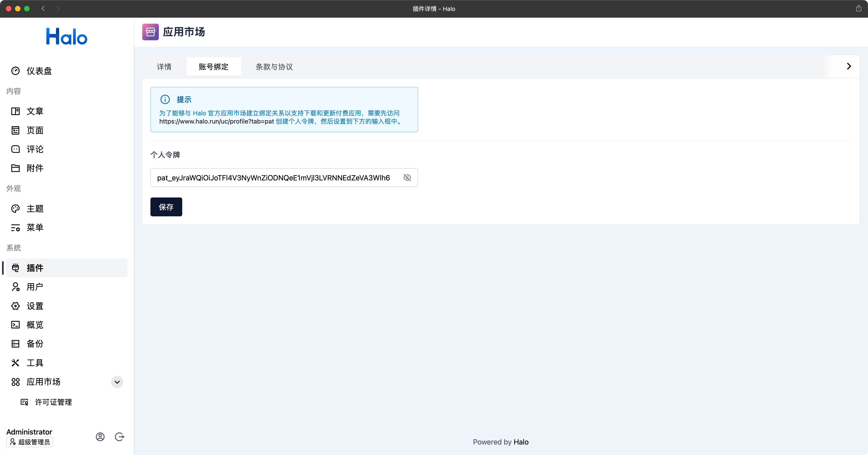Click the 保存 button
This screenshot has height=455, width=868.
[x=166, y=207]
